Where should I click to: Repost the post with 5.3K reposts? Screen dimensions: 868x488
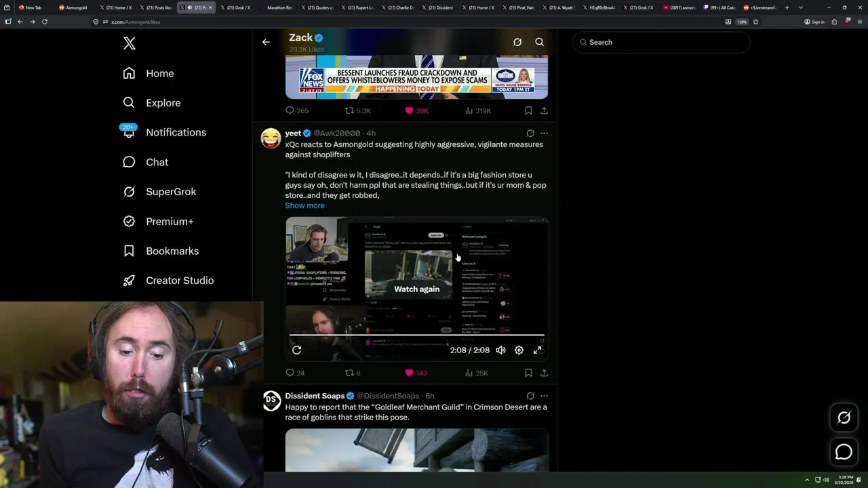click(x=358, y=110)
